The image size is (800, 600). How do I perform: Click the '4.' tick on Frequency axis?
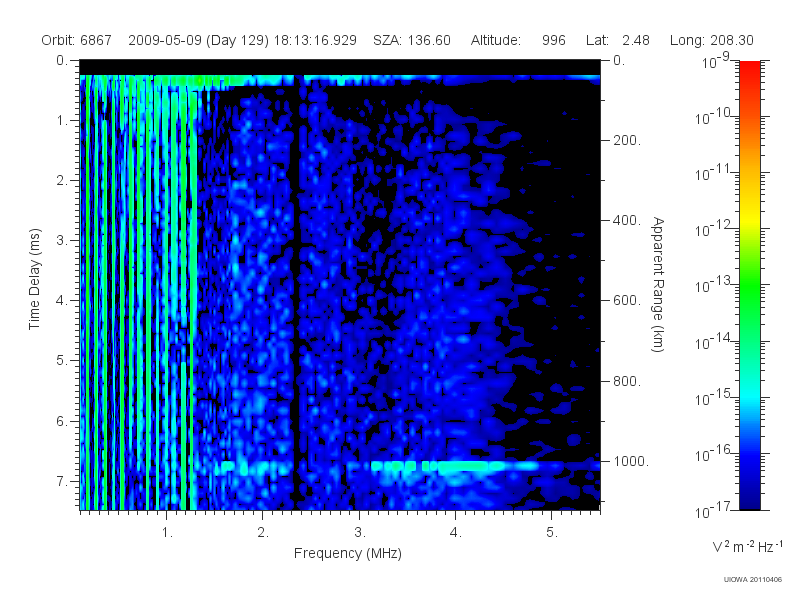click(x=456, y=532)
